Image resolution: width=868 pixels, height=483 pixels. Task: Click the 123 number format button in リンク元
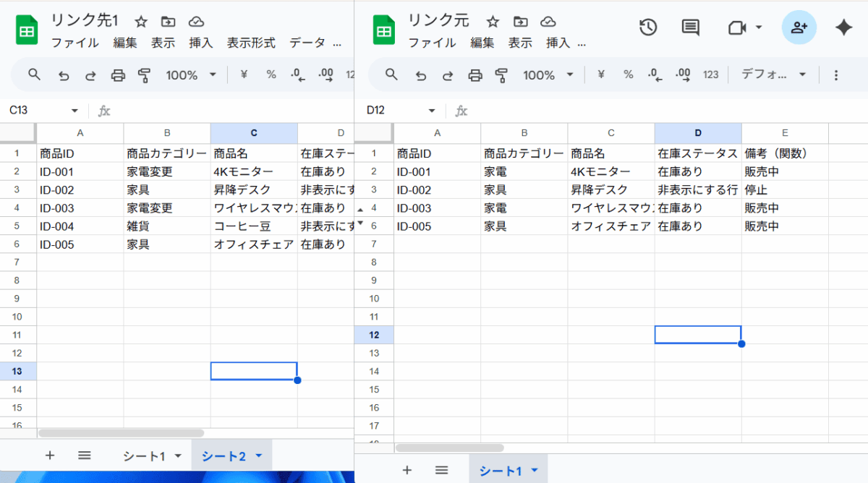(x=711, y=74)
